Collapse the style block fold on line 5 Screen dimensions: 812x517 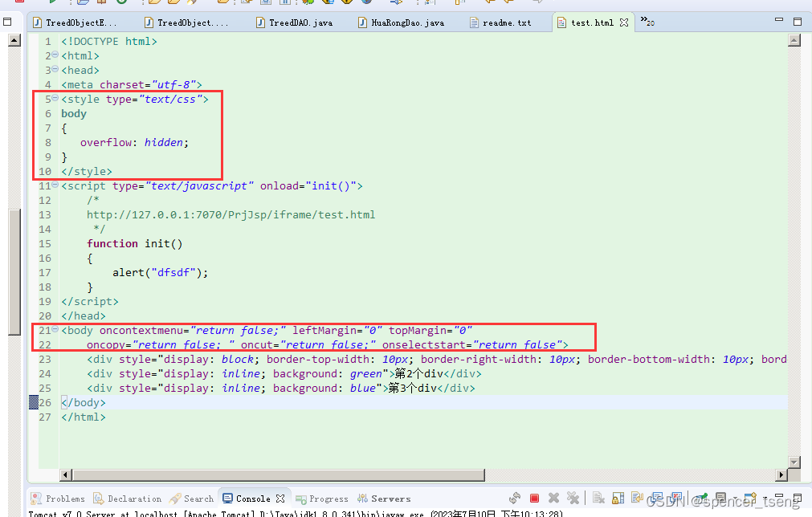[55, 98]
